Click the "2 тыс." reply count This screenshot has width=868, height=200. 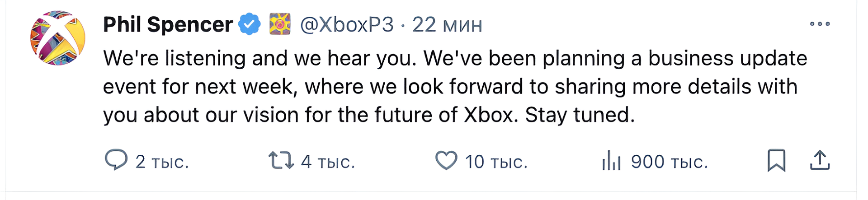pyautogui.click(x=162, y=162)
